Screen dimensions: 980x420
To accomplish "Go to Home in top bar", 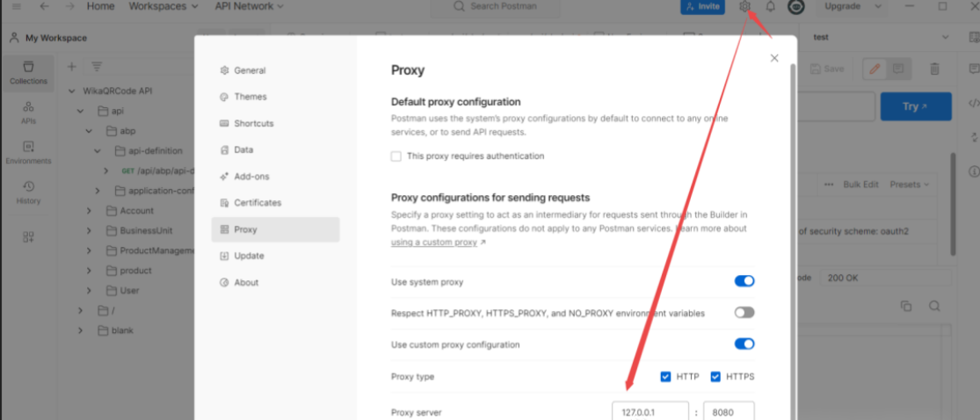I will [100, 6].
